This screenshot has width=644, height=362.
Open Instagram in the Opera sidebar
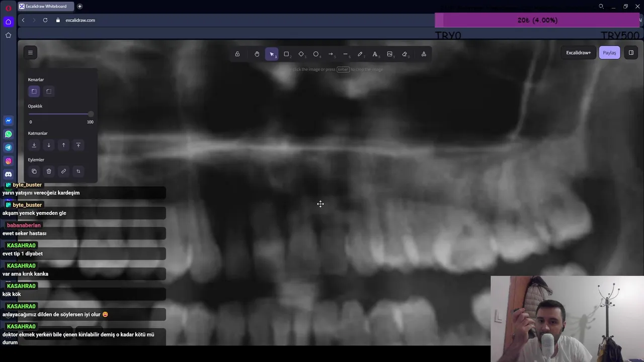(8, 161)
